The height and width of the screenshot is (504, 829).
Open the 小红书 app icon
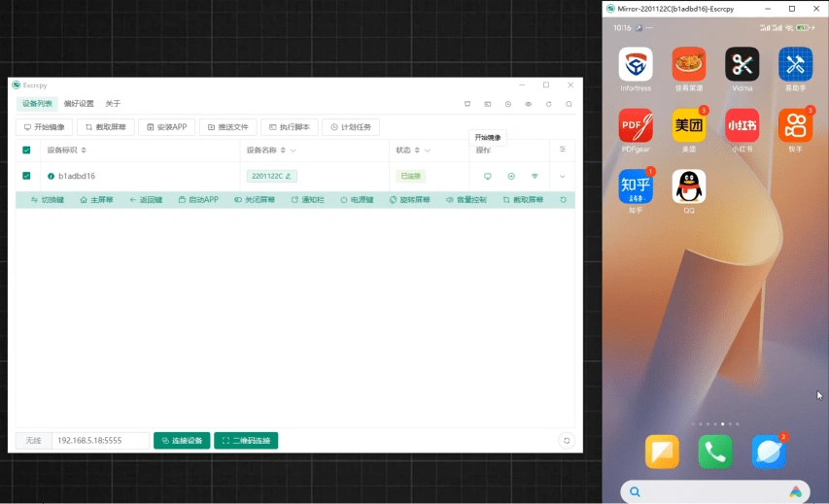coord(742,126)
